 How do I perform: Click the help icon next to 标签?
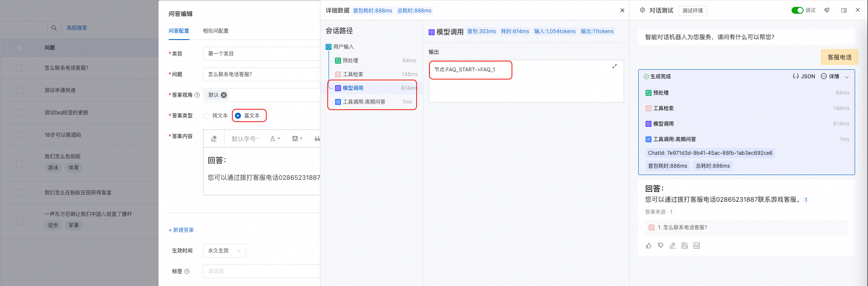click(x=187, y=271)
